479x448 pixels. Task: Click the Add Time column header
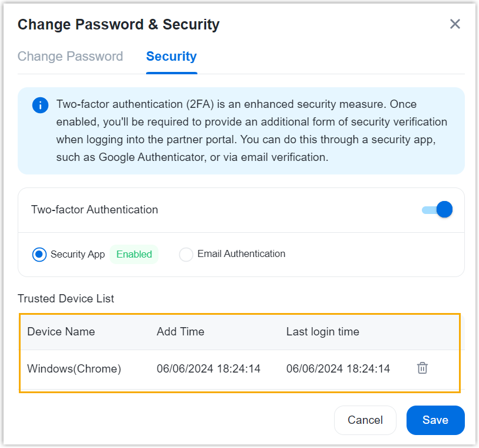coord(180,331)
